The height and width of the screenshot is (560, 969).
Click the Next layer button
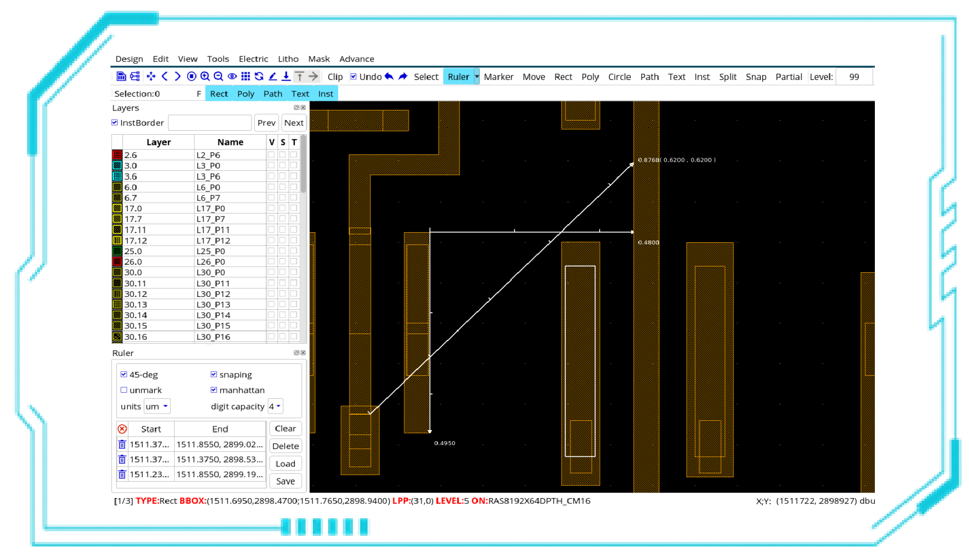294,123
